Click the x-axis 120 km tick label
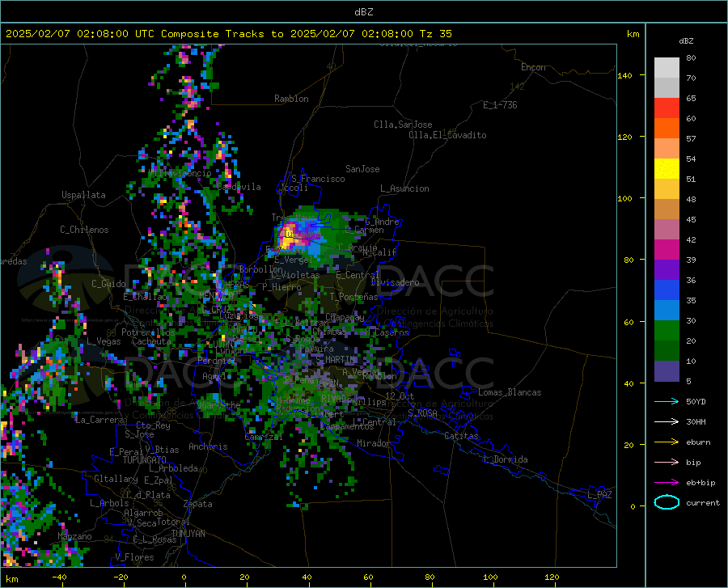 [552, 577]
